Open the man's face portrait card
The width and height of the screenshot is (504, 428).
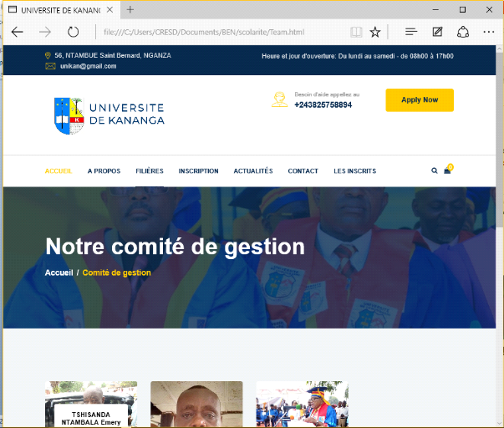196,405
